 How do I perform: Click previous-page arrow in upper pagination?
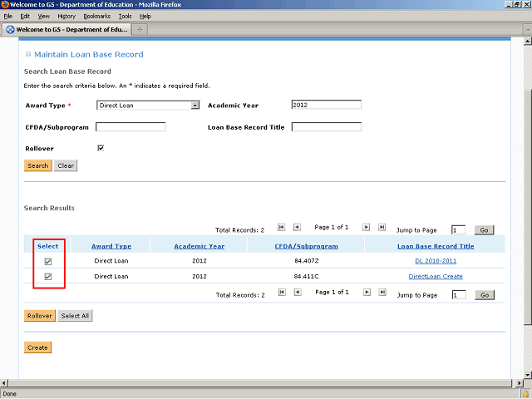(297, 227)
